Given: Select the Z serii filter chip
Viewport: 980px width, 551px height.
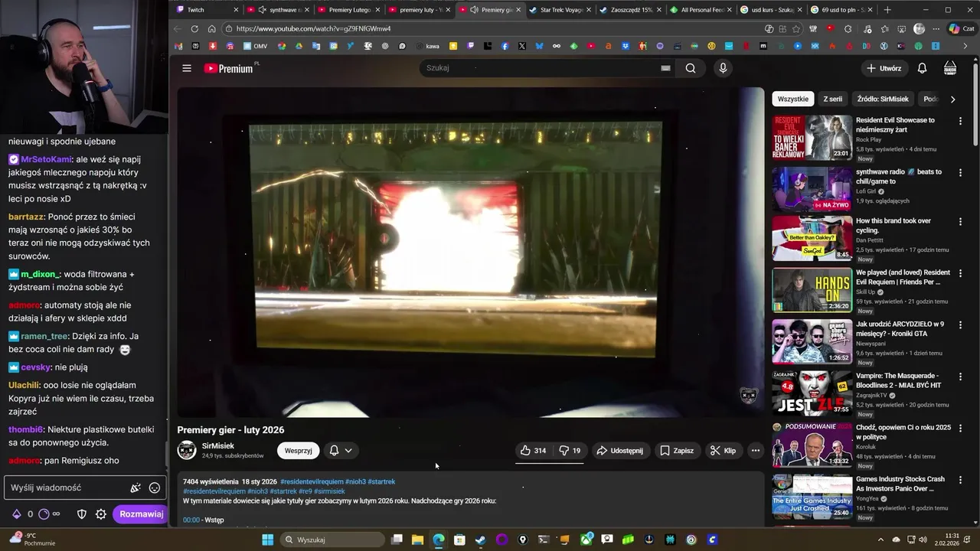Looking at the screenshot, I should click(x=832, y=99).
